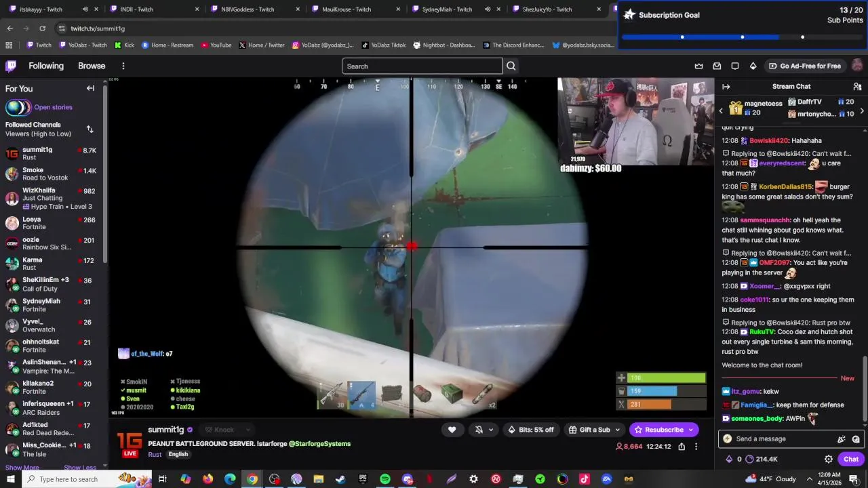Open TikTok app in taskbar
868x488 pixels.
click(x=585, y=479)
